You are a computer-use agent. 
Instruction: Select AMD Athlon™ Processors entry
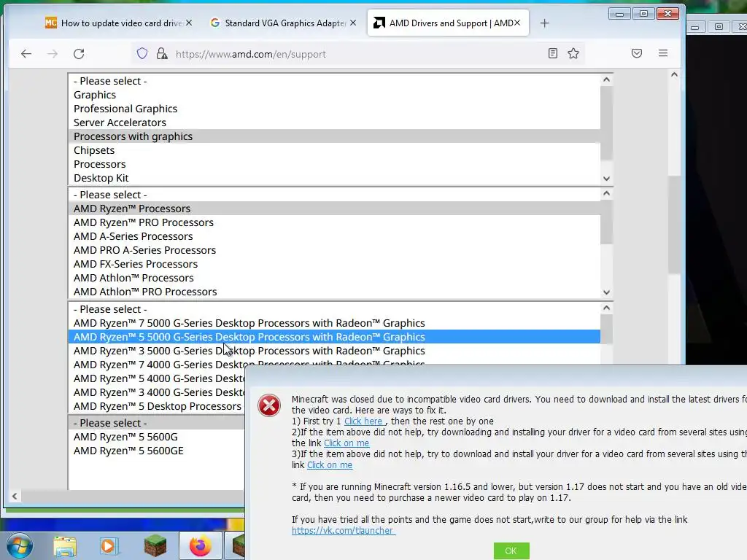point(334,278)
